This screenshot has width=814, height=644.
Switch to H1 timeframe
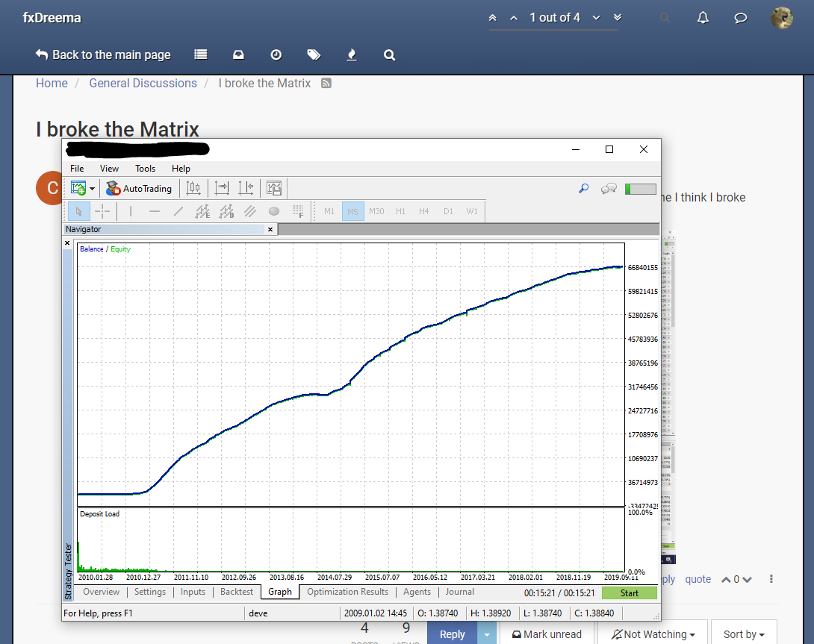tap(400, 211)
